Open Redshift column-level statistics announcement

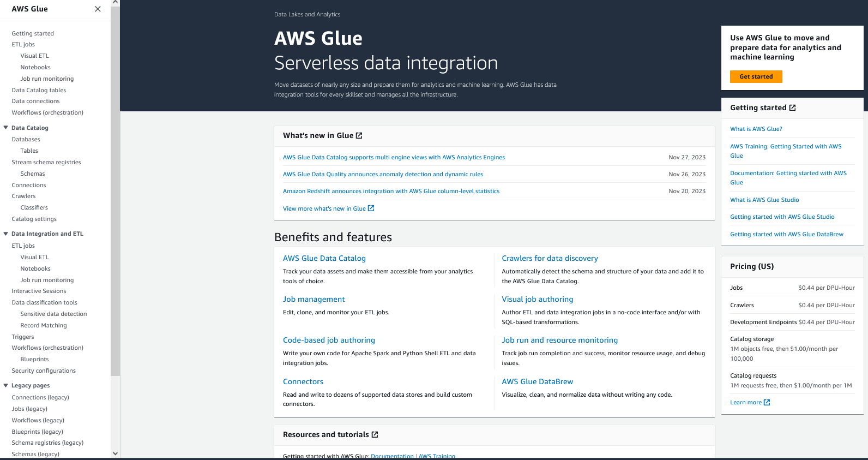tap(391, 191)
